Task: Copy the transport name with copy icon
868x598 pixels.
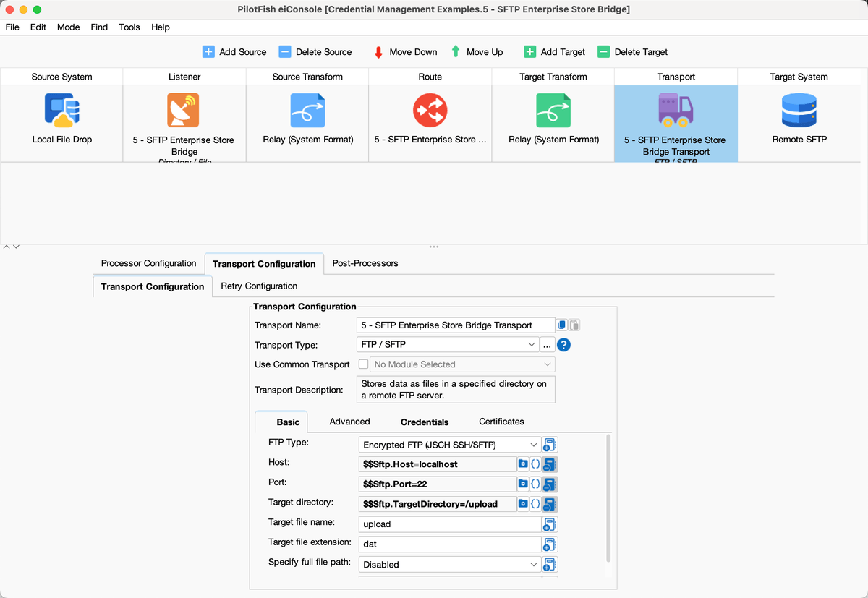Action: [x=562, y=325]
